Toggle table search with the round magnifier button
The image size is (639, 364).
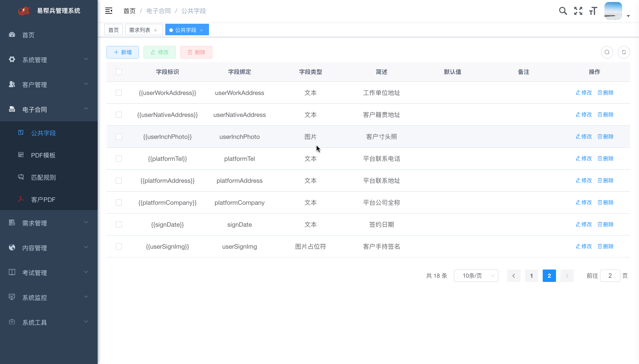coord(607,52)
